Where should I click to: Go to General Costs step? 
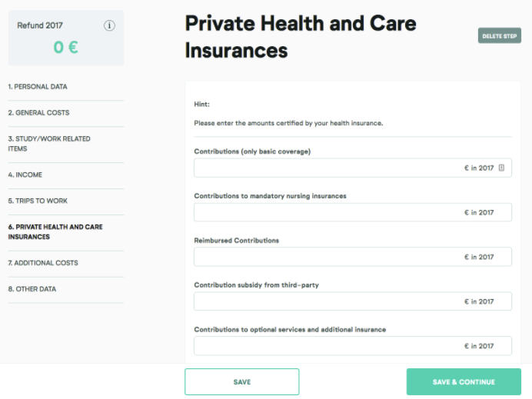[x=38, y=113]
